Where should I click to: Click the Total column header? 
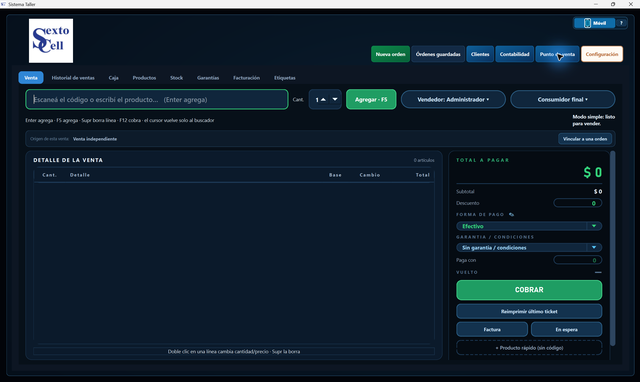pyautogui.click(x=422, y=175)
